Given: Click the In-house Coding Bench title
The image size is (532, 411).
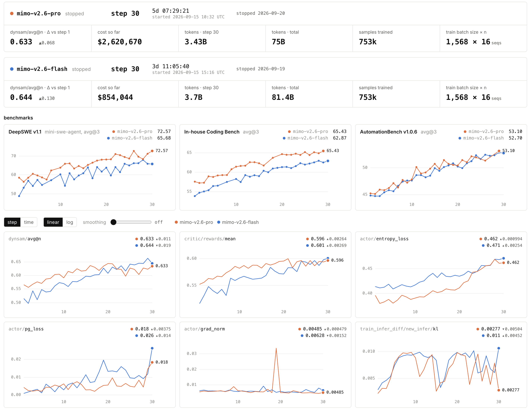Looking at the screenshot, I should 212,132.
